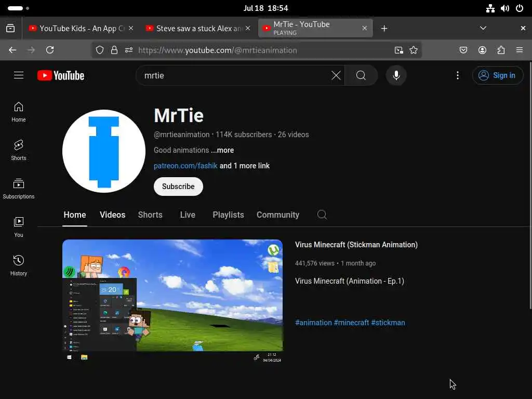
Task: Show site security info via padlock
Action: coord(114,50)
